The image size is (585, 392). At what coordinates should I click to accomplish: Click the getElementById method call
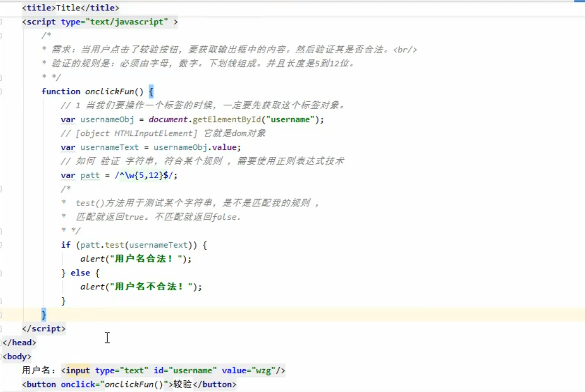(227, 120)
